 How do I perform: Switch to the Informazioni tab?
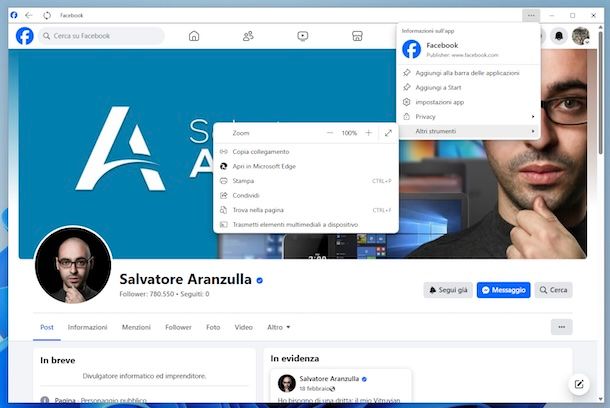[88, 327]
